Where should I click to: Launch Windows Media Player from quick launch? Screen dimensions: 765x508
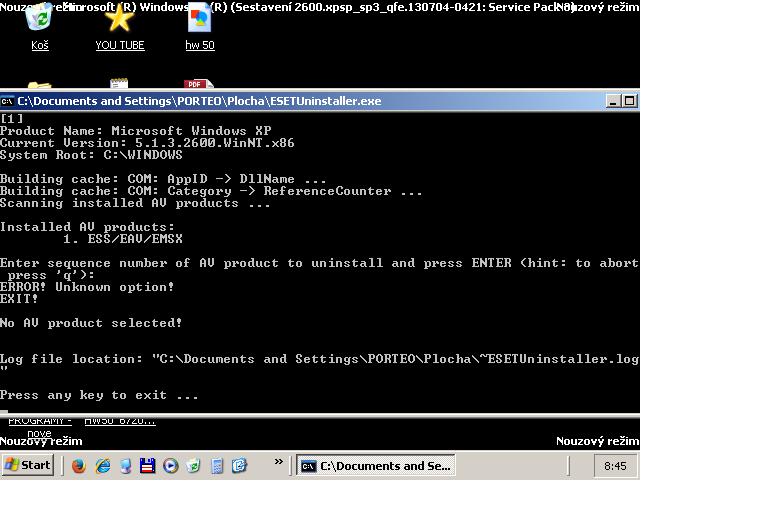pyautogui.click(x=170, y=466)
